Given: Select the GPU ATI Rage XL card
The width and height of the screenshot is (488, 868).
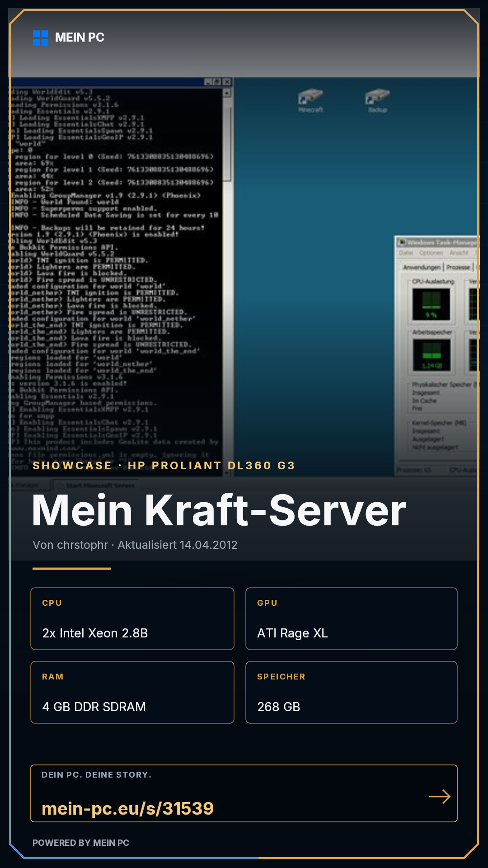Looking at the screenshot, I should (352, 618).
